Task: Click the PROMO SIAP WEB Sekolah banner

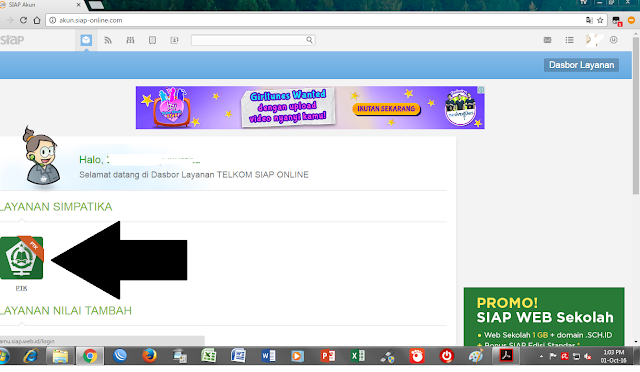Action: click(544, 316)
